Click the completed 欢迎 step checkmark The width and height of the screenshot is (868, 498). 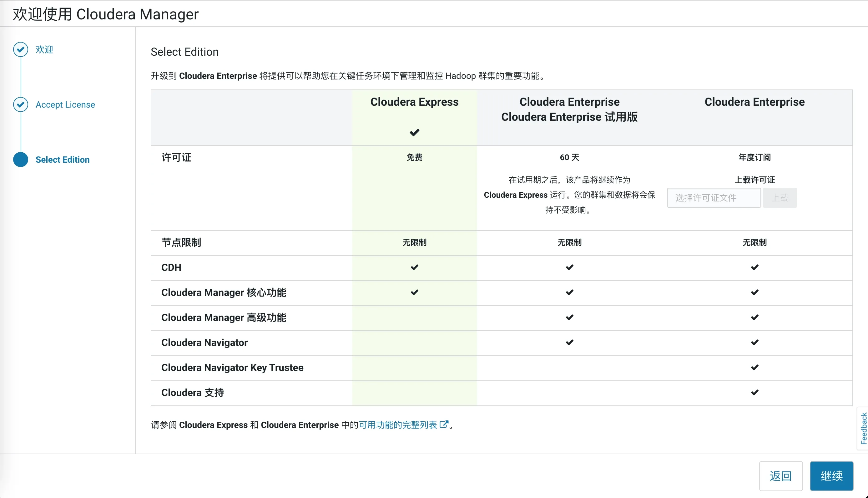point(20,49)
